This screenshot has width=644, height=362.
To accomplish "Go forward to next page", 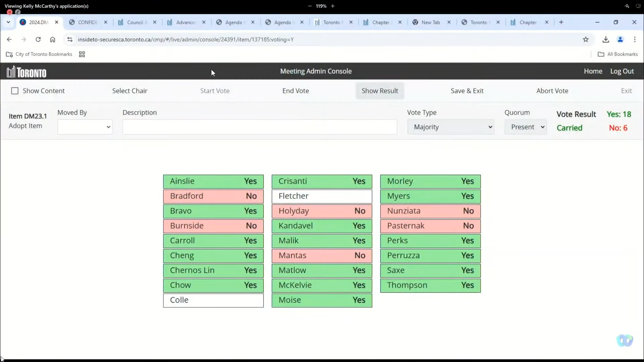I will click(x=23, y=40).
